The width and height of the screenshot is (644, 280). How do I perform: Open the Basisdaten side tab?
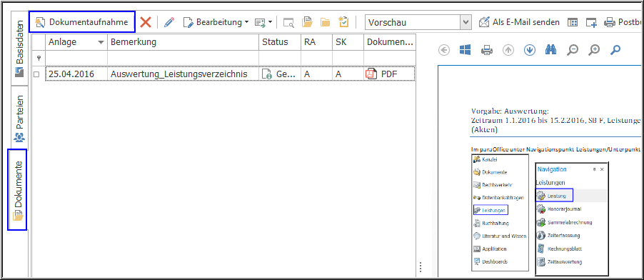[x=17, y=49]
